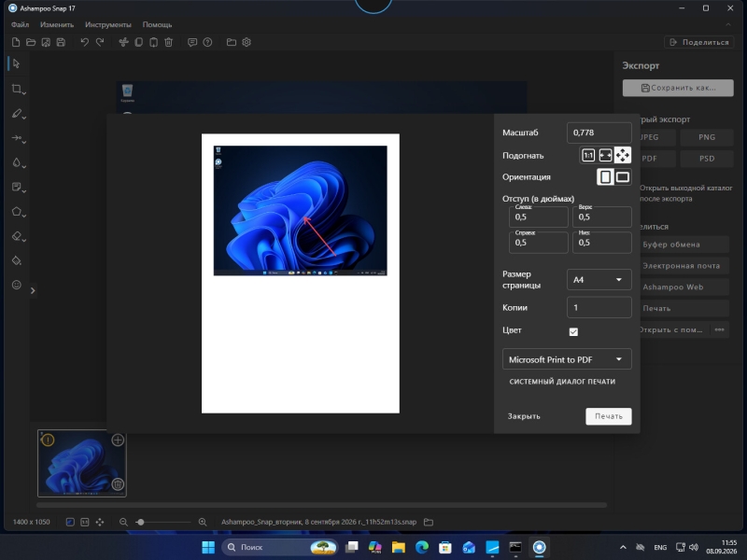
Task: Expand the left tool panel chevron
Action: [33, 290]
